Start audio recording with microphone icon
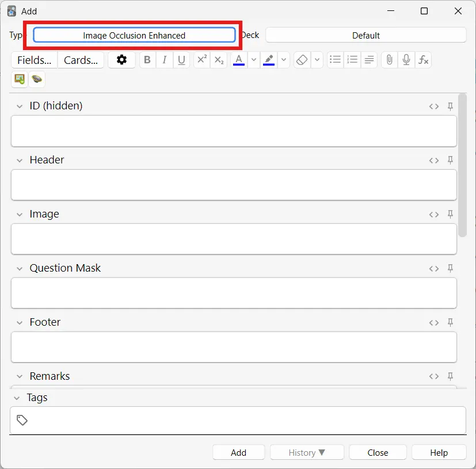 pos(406,60)
